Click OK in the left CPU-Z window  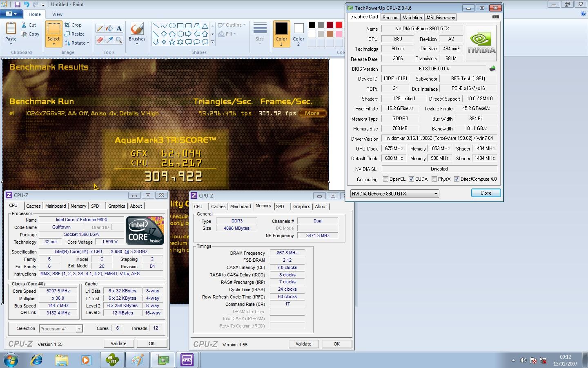pos(151,343)
